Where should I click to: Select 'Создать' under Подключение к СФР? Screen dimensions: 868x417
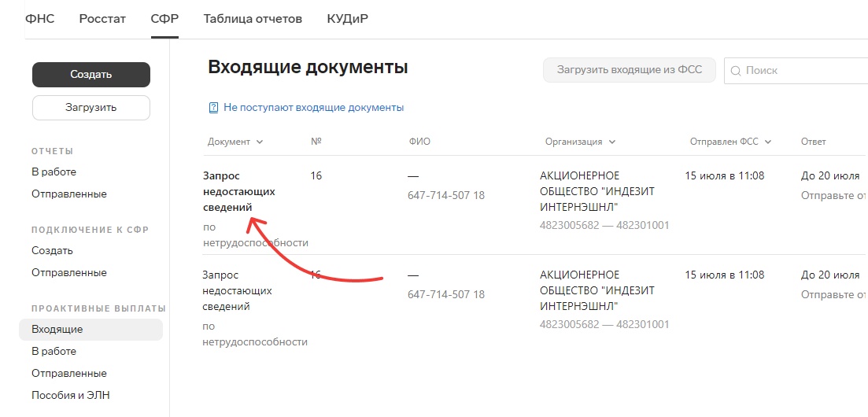[52, 251]
